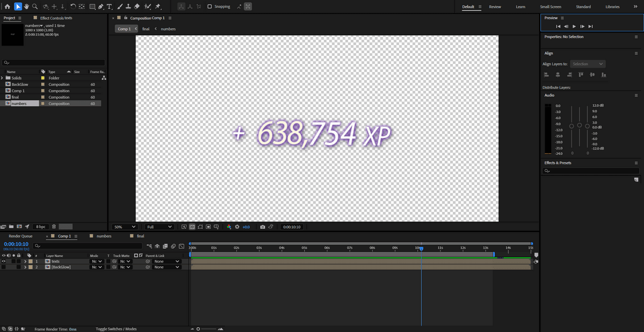The width and height of the screenshot is (644, 332).
Task: Enable the Snapping checkbox
Action: tap(210, 6)
